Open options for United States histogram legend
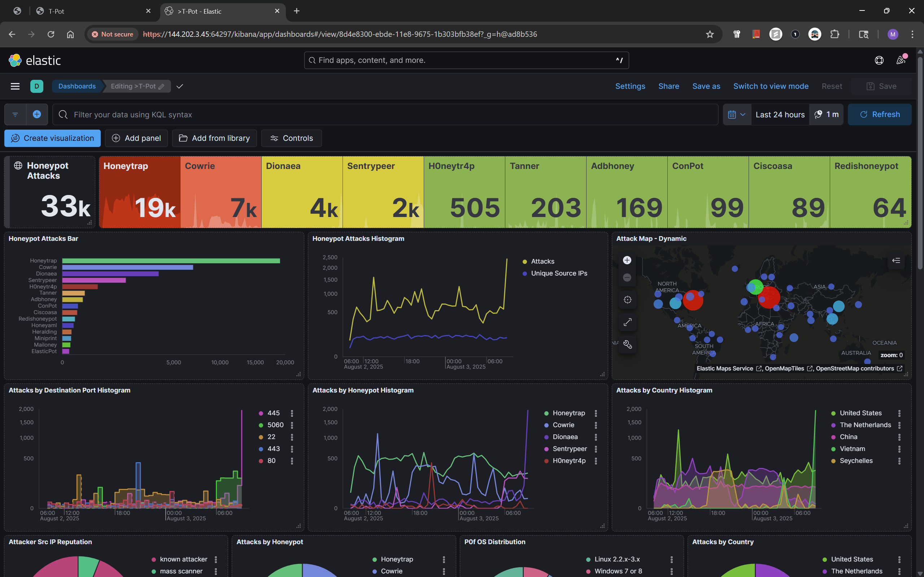Screen dimensions: 924x577 point(899,413)
